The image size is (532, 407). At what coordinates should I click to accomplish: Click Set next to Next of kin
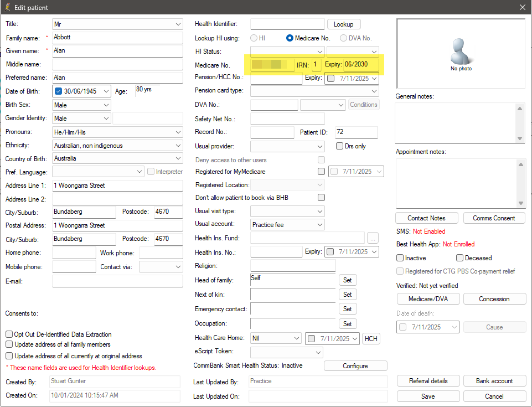(x=347, y=295)
